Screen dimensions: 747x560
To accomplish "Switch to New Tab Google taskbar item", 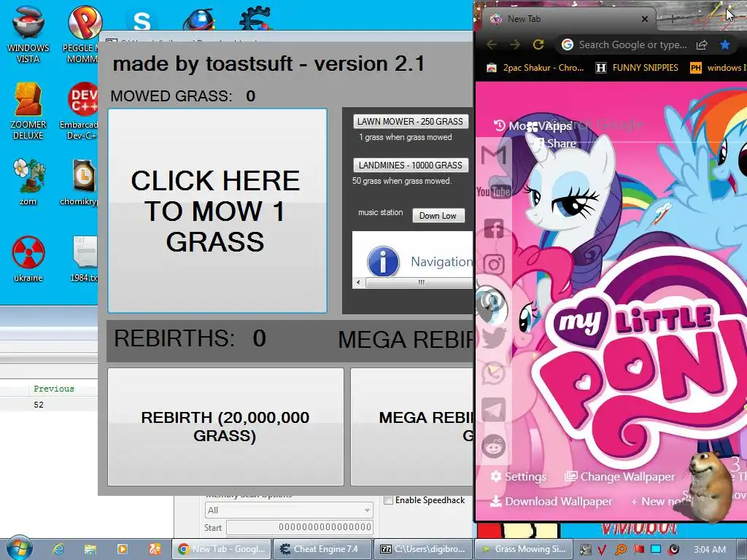I will click(222, 549).
